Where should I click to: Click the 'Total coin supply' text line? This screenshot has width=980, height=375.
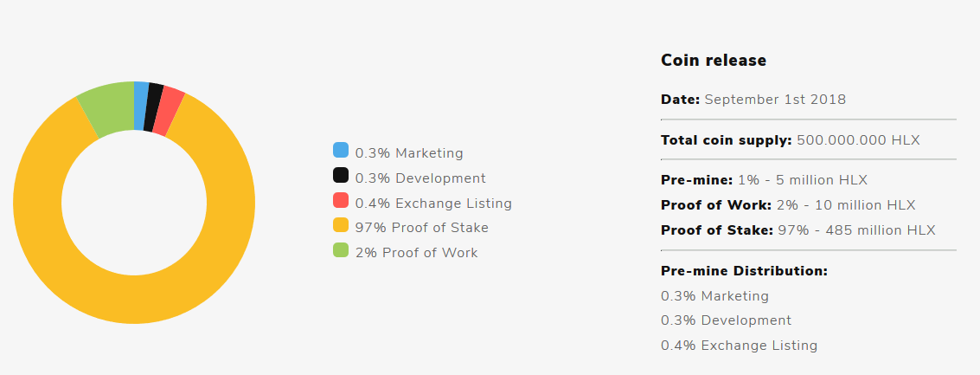point(791,140)
